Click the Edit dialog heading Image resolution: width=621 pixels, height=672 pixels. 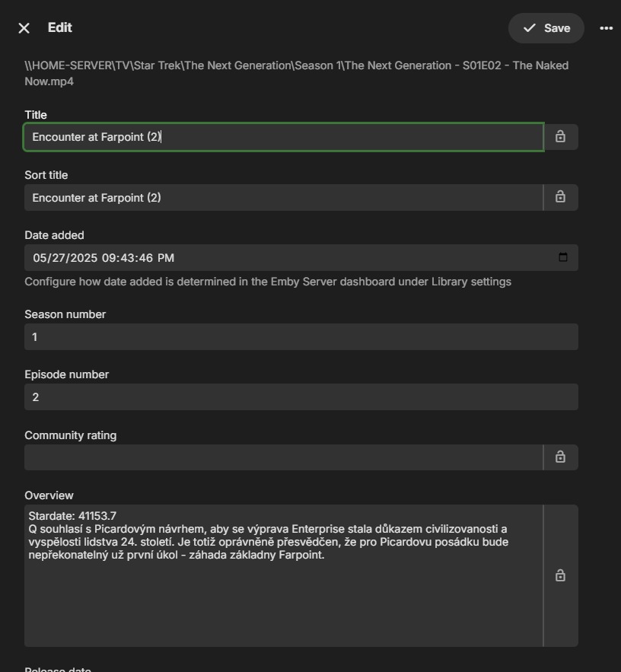(59, 27)
